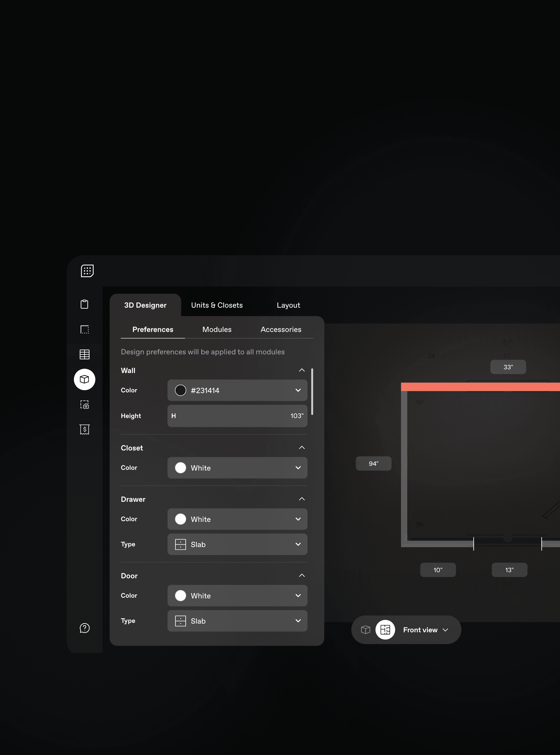Switch to 3D cube view toggle
560x755 pixels.
tap(365, 630)
